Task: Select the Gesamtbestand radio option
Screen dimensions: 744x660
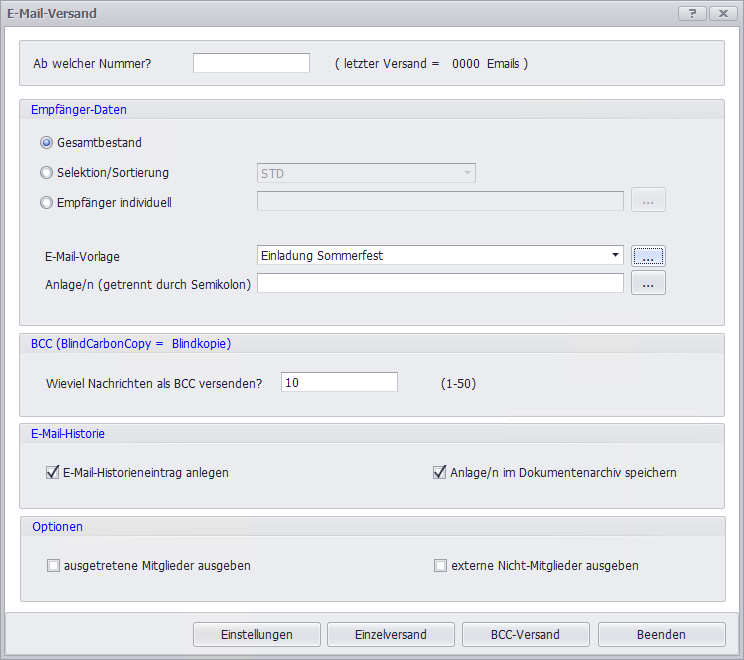Action: point(46,143)
